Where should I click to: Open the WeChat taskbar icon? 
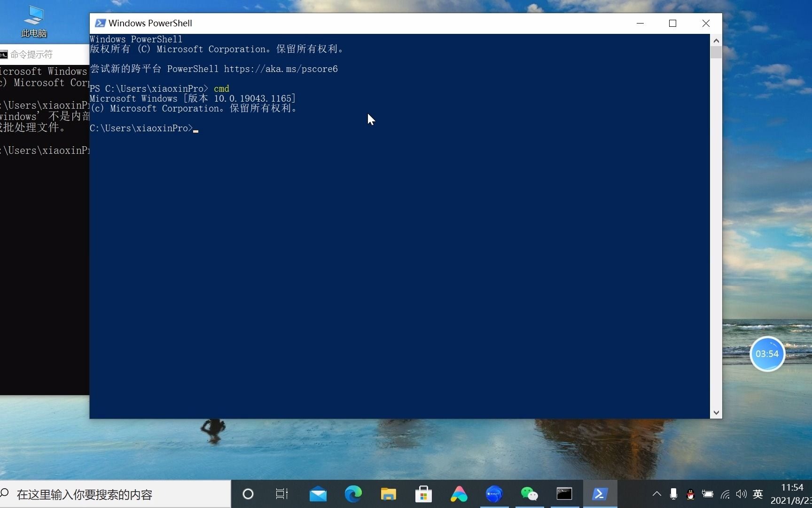coord(529,494)
